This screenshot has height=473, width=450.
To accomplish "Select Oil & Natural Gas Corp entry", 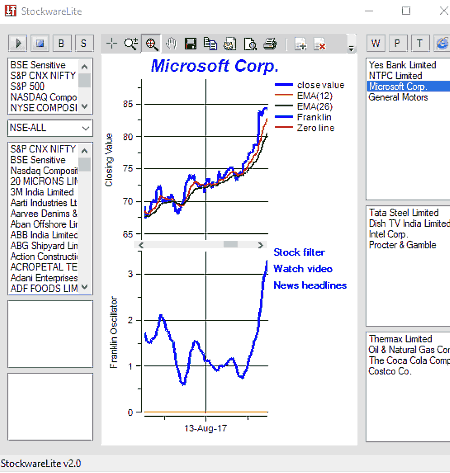I will (x=409, y=350).
